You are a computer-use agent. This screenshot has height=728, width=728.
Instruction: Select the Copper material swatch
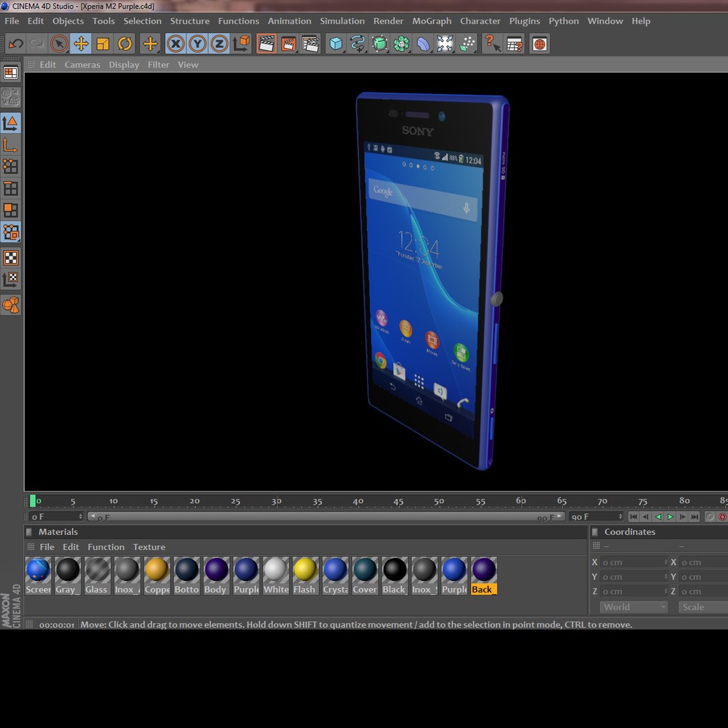pyautogui.click(x=157, y=576)
